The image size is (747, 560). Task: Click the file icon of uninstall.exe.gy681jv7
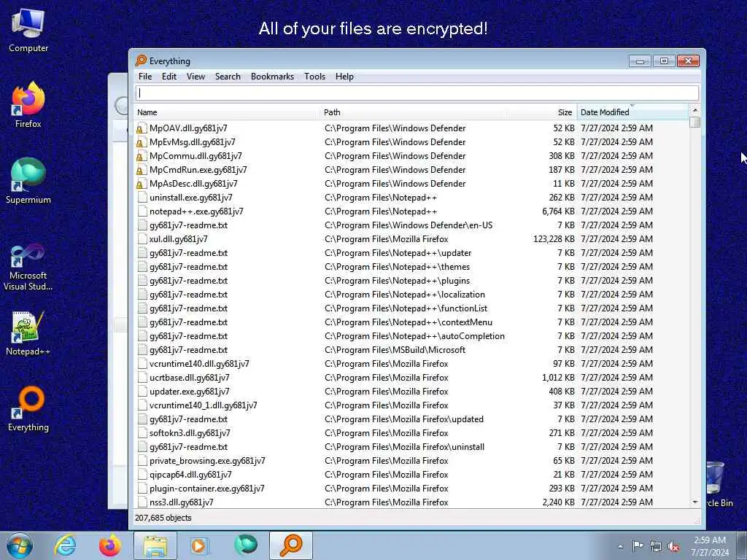click(x=142, y=198)
